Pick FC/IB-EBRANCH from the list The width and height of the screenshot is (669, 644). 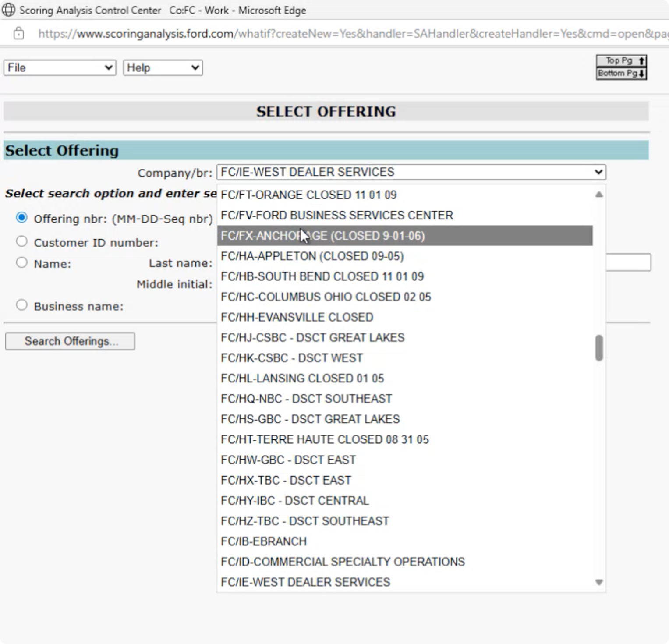(405, 541)
